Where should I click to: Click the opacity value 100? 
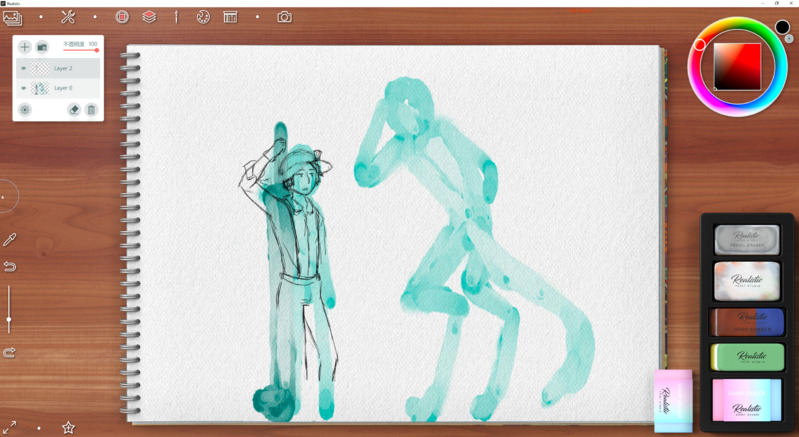pos(93,44)
